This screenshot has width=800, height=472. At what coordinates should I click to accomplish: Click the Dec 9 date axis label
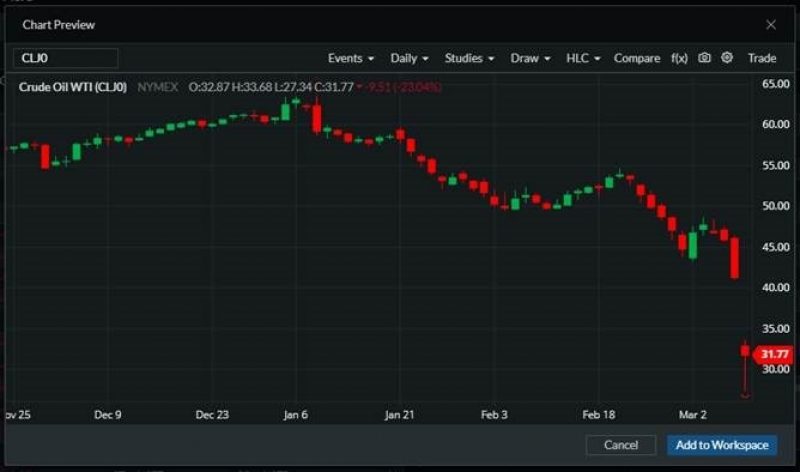(x=108, y=415)
